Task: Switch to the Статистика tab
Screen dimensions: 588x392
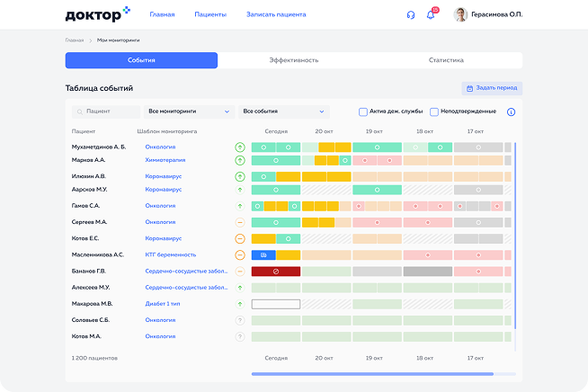Action: pyautogui.click(x=446, y=60)
